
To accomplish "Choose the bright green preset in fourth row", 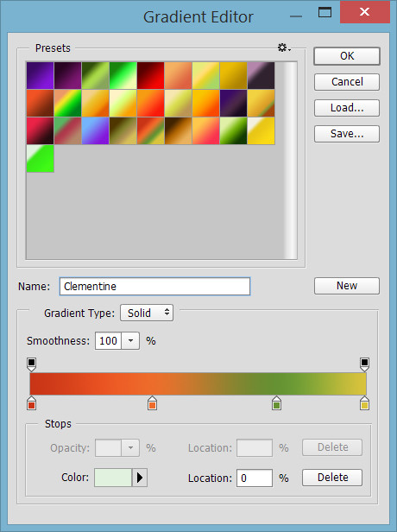I will 40,158.
